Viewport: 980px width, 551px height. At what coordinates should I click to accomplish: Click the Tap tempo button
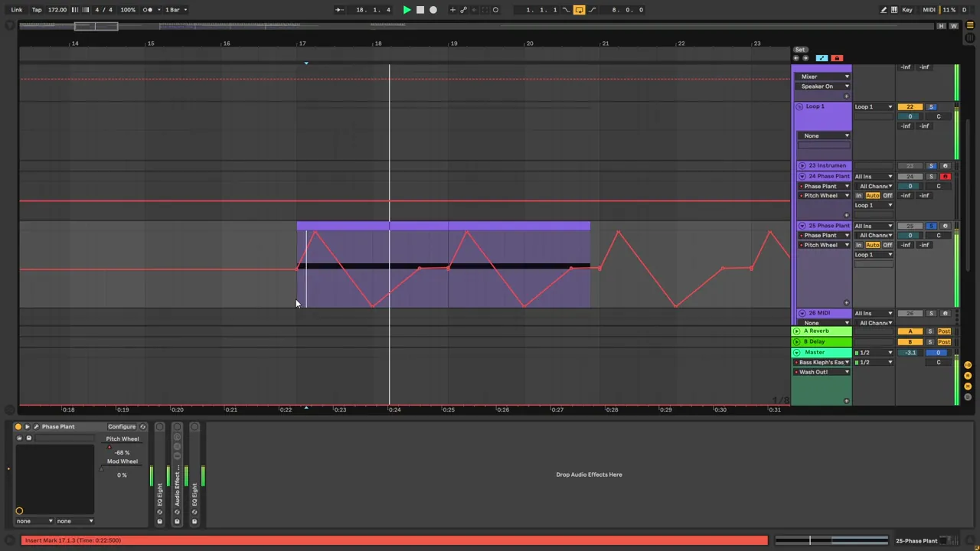pos(37,10)
